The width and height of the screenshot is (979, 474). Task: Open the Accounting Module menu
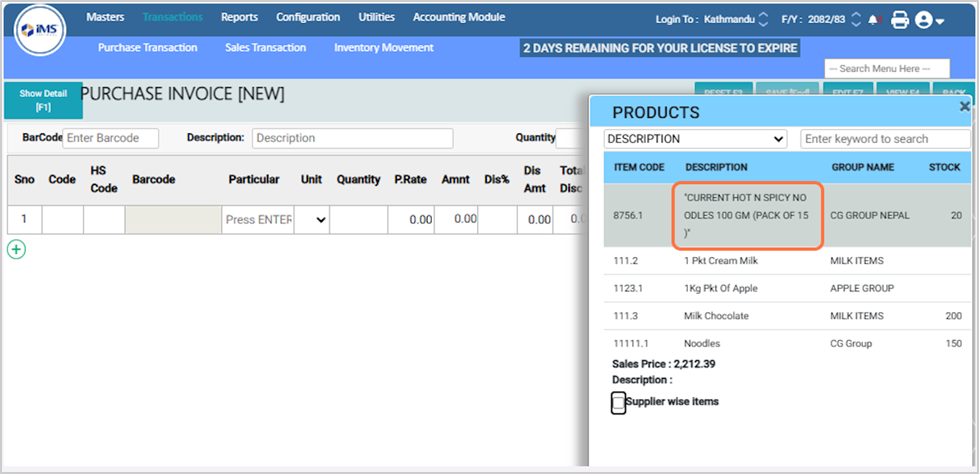click(458, 17)
